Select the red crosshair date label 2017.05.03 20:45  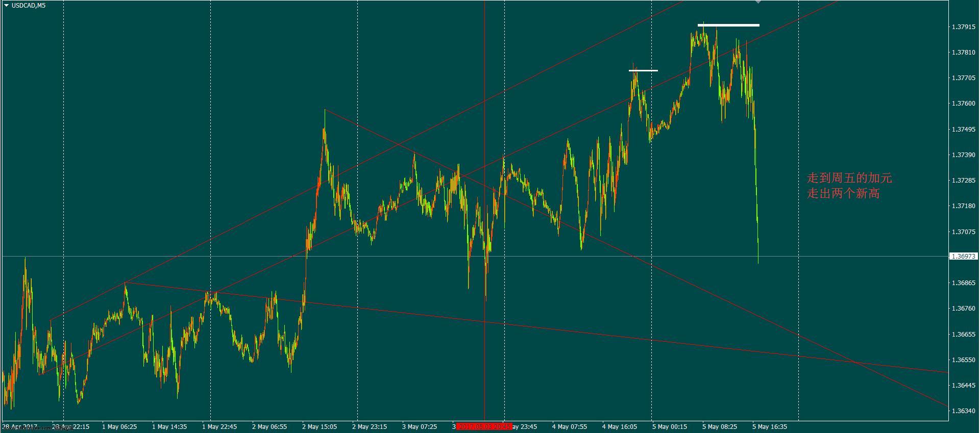[484, 426]
